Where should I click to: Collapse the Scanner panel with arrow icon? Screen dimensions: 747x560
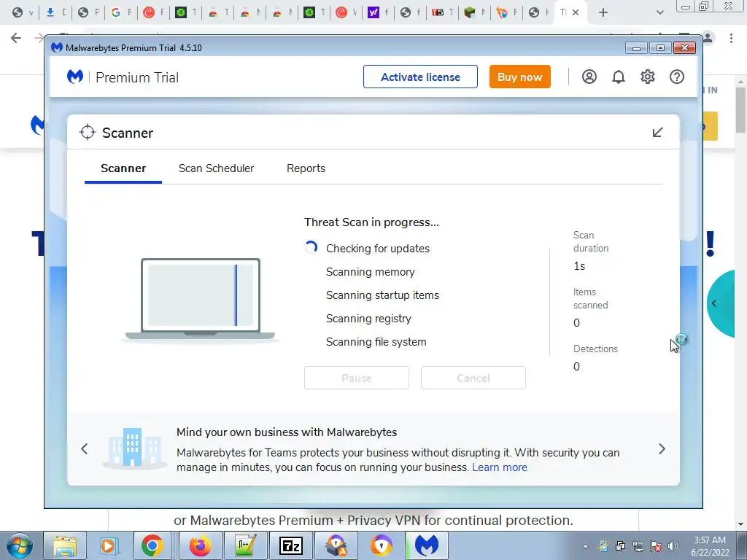pos(657,133)
